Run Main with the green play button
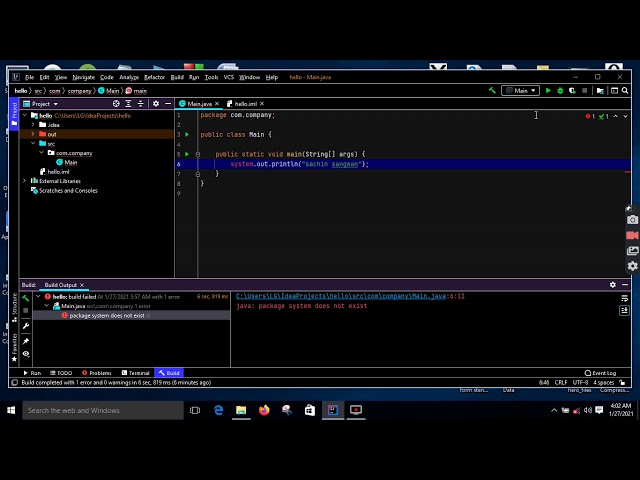The height and width of the screenshot is (480, 640). coord(548,91)
